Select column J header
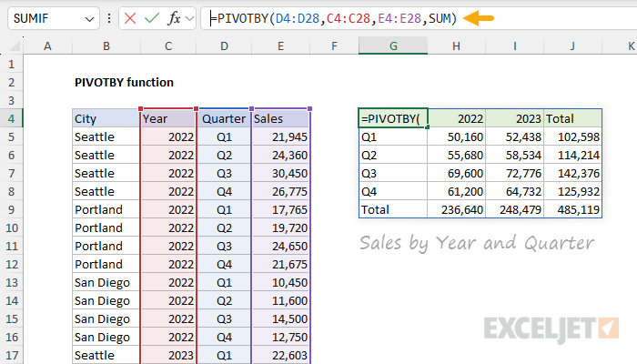The image size is (637, 364). coord(572,45)
